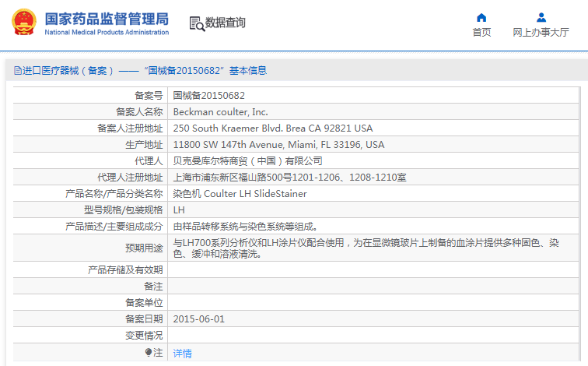Click the 备案日期 value 2015-06-01
This screenshot has width=588, height=366.
coord(198,319)
